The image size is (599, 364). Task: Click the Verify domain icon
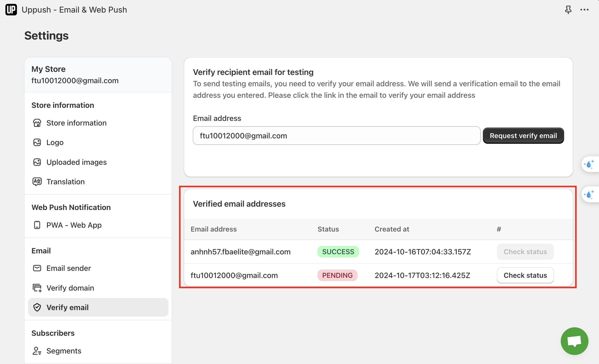pyautogui.click(x=37, y=288)
